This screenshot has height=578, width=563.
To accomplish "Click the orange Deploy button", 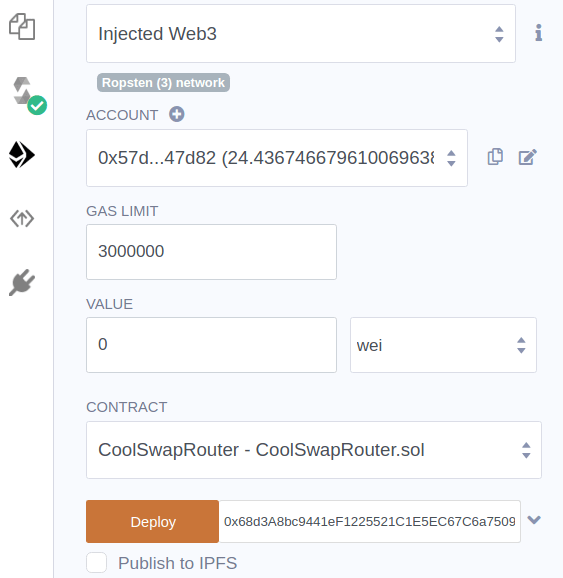I will pyautogui.click(x=153, y=521).
